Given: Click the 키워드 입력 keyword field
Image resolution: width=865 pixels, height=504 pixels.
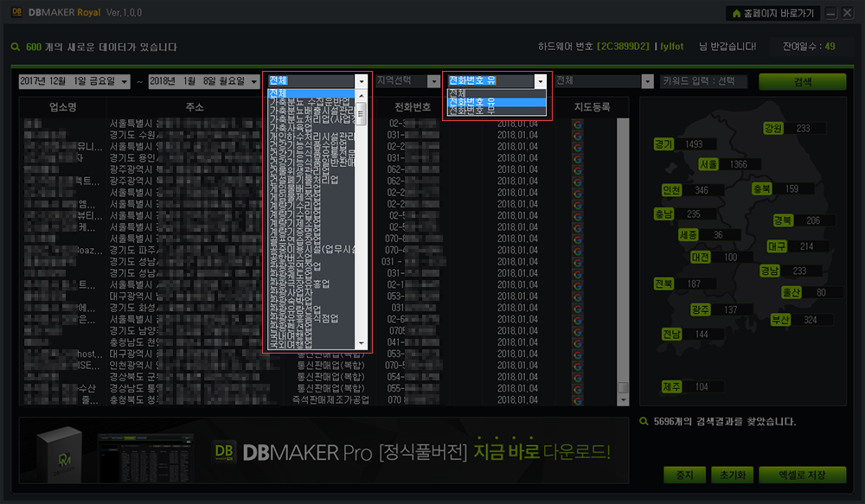Looking at the screenshot, I should pyautogui.click(x=704, y=81).
